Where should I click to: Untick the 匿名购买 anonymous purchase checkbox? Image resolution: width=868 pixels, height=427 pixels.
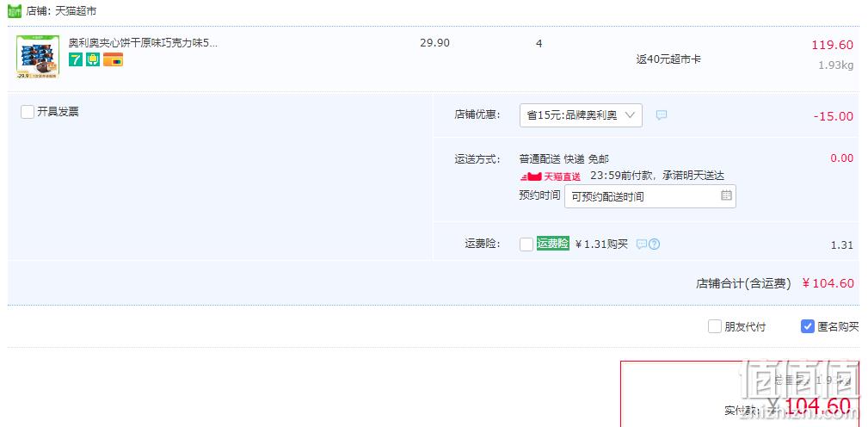coord(808,327)
